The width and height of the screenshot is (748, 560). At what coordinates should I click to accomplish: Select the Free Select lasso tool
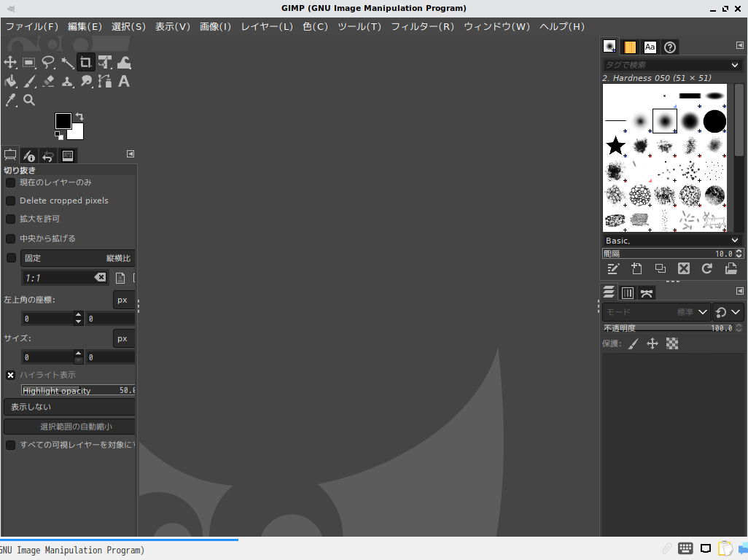pos(48,63)
